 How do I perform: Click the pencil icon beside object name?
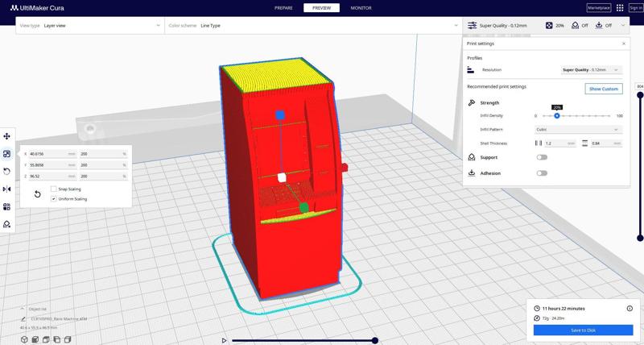tap(23, 318)
